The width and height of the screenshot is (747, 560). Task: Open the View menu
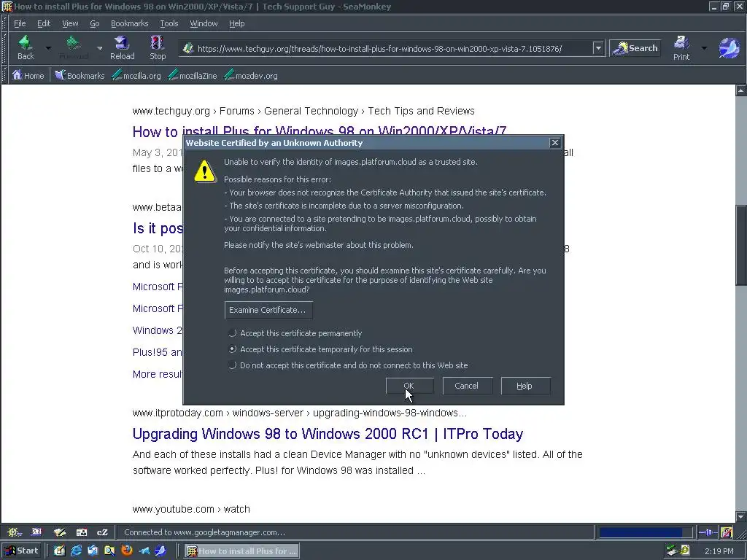coord(70,23)
